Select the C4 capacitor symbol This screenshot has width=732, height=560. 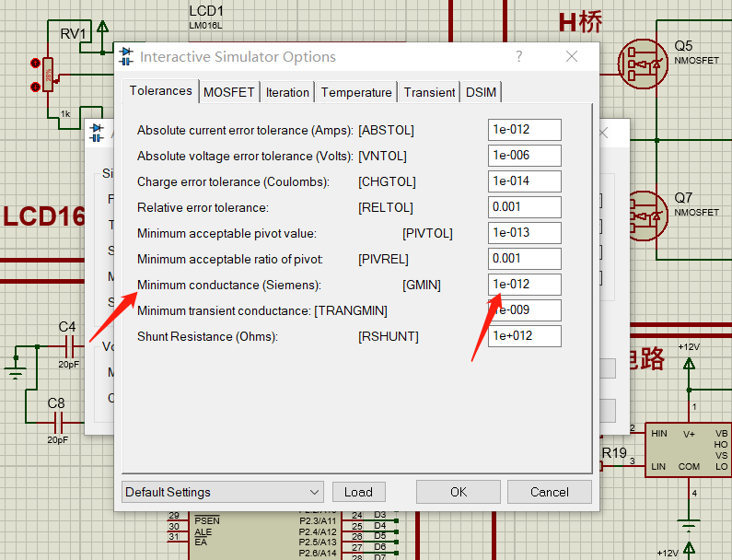[69, 346]
